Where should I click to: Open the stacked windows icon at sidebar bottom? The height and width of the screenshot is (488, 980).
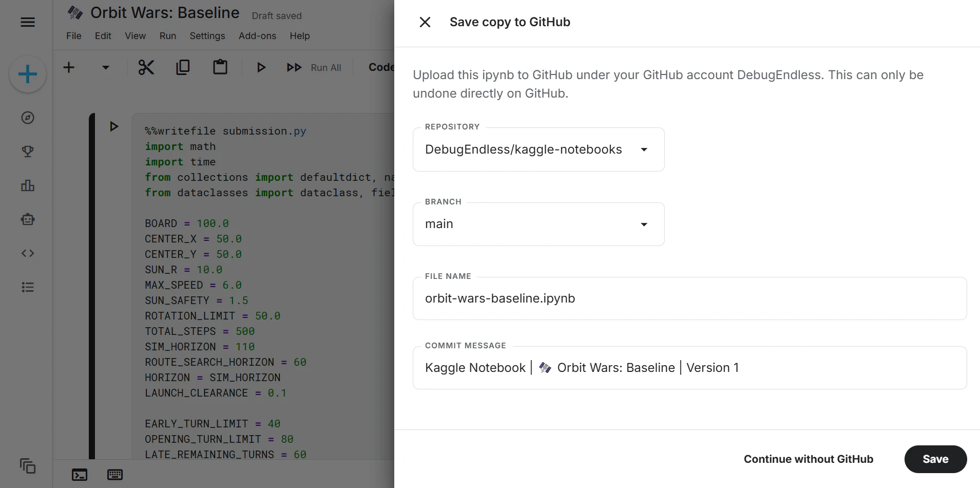(x=28, y=466)
